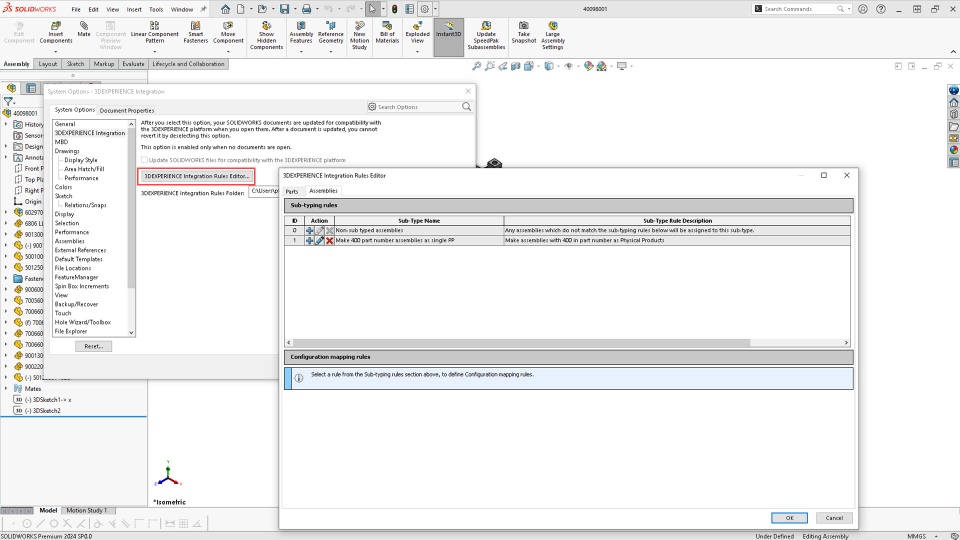Click OK in Rules Editor
960x540 pixels.
click(x=789, y=518)
